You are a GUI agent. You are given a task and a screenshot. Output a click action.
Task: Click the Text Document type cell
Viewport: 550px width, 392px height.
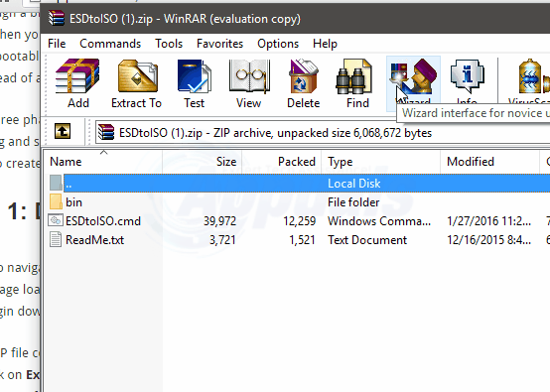(x=367, y=240)
